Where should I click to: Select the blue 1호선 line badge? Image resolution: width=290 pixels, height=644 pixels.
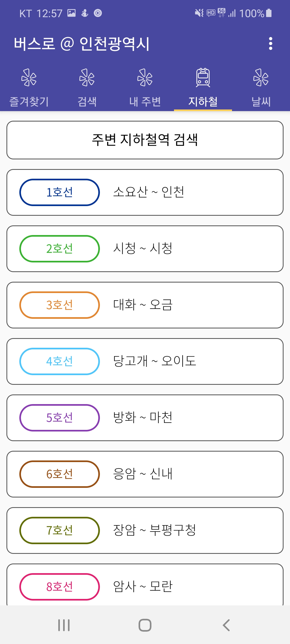pyautogui.click(x=60, y=192)
